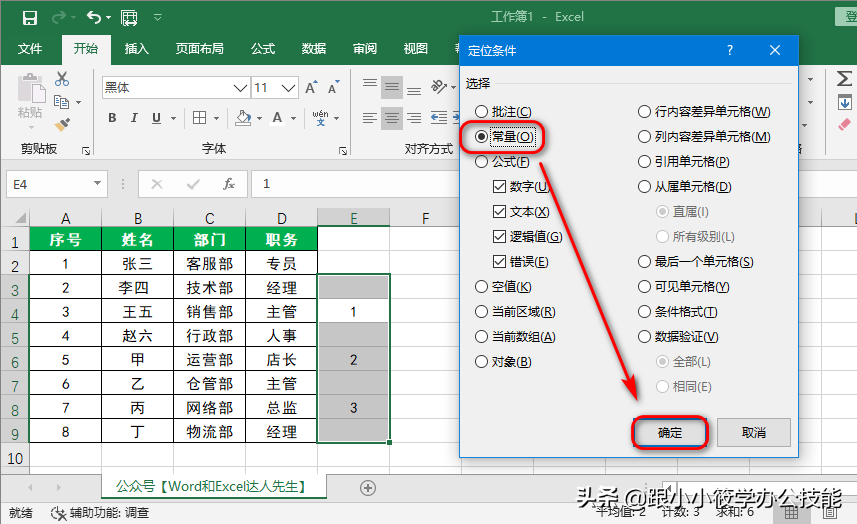
Task: Click the Paste clipboard icon
Action: pos(31,89)
